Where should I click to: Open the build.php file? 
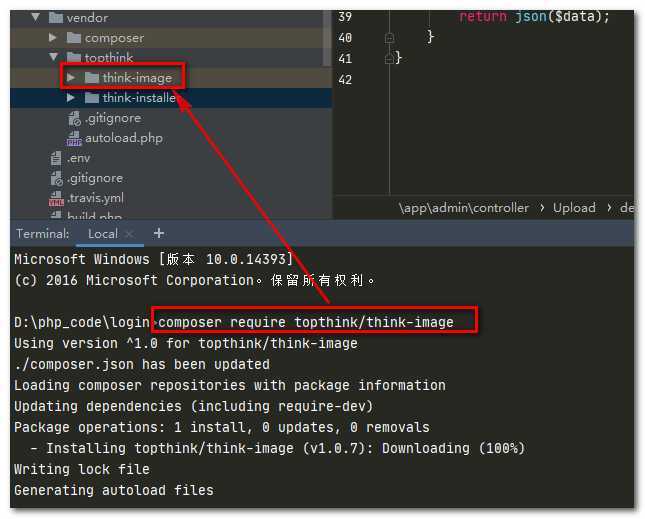click(x=94, y=215)
